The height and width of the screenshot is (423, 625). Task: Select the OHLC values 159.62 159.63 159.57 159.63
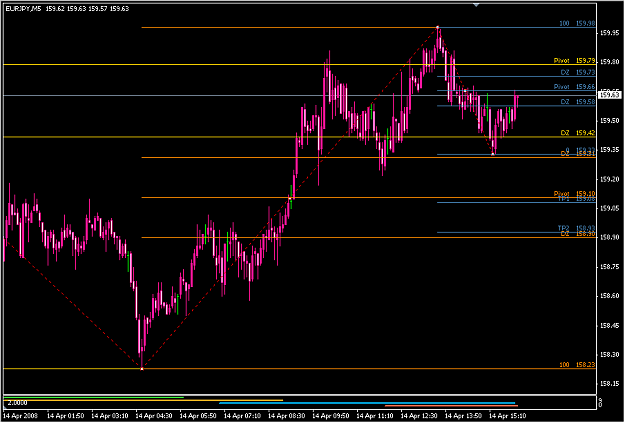click(87, 8)
